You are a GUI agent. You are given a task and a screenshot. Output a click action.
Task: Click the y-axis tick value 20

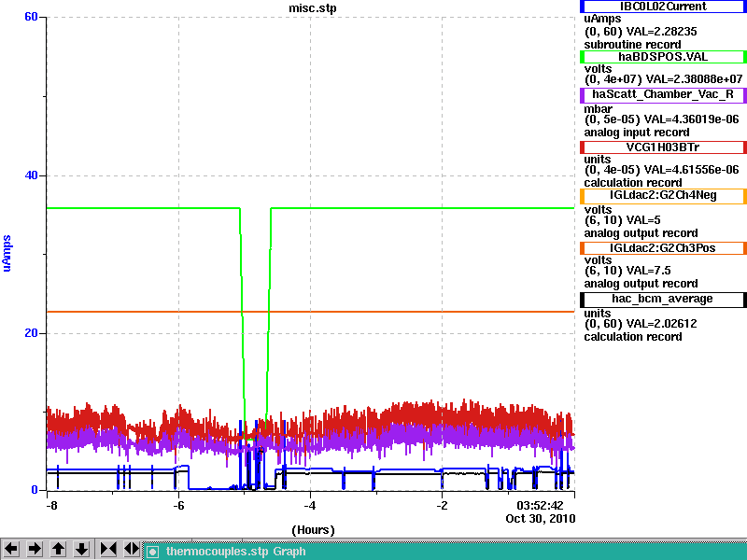[x=31, y=333]
